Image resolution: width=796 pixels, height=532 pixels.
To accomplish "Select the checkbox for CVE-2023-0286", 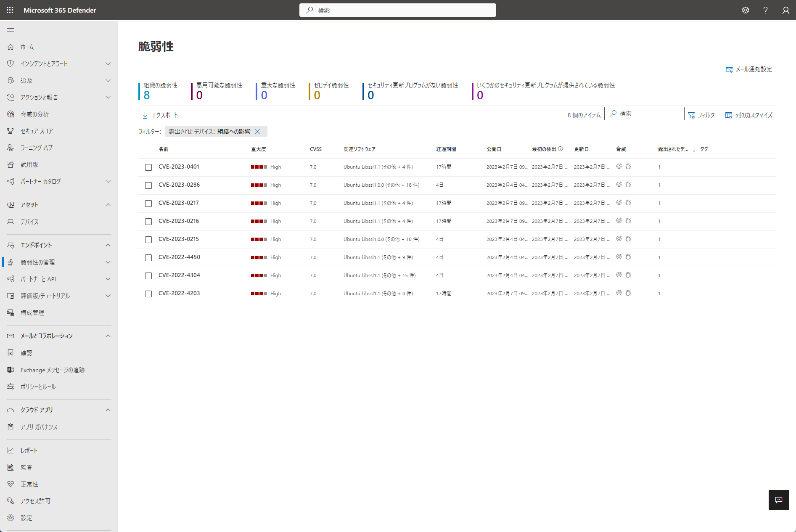I will (x=148, y=185).
